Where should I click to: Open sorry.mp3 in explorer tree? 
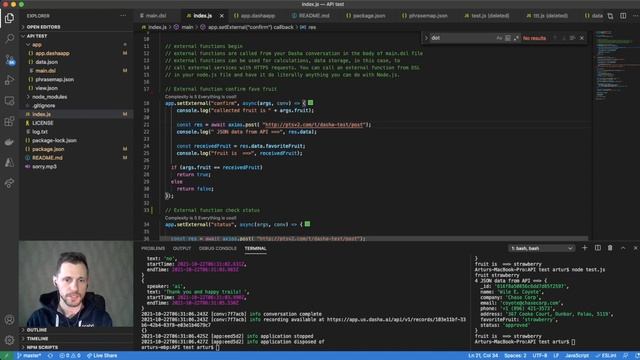coord(44,167)
